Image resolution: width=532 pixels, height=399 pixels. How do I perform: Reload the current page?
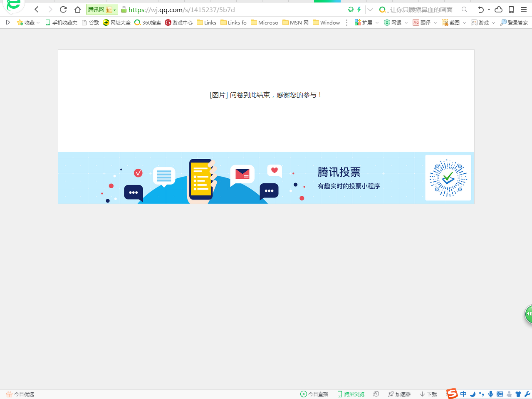[63, 10]
